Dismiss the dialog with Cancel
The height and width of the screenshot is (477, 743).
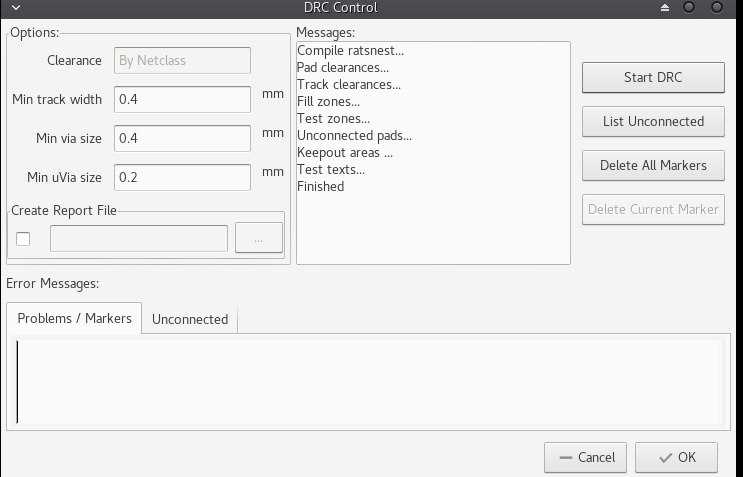coord(585,457)
